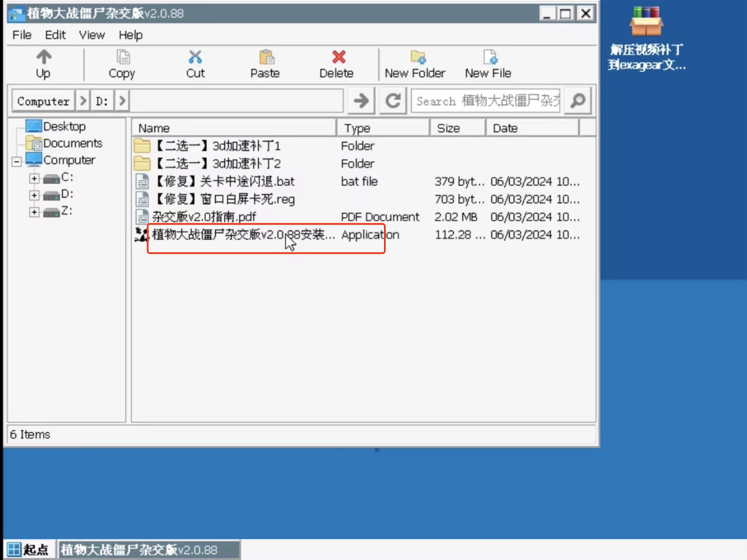Select Desktop in the sidebar tree
The height and width of the screenshot is (560, 747).
pyautogui.click(x=64, y=127)
